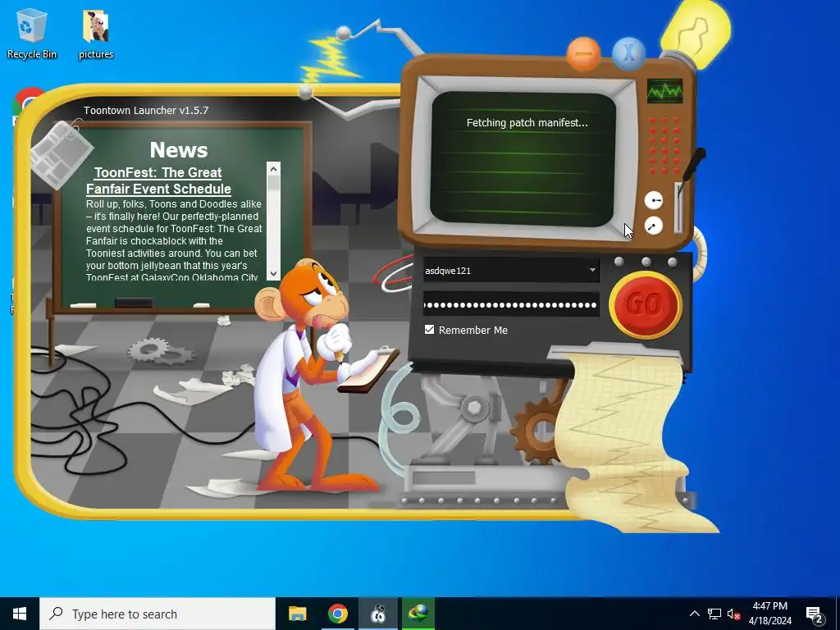Click the Toontown Launcher v1.5.7 title

146,111
